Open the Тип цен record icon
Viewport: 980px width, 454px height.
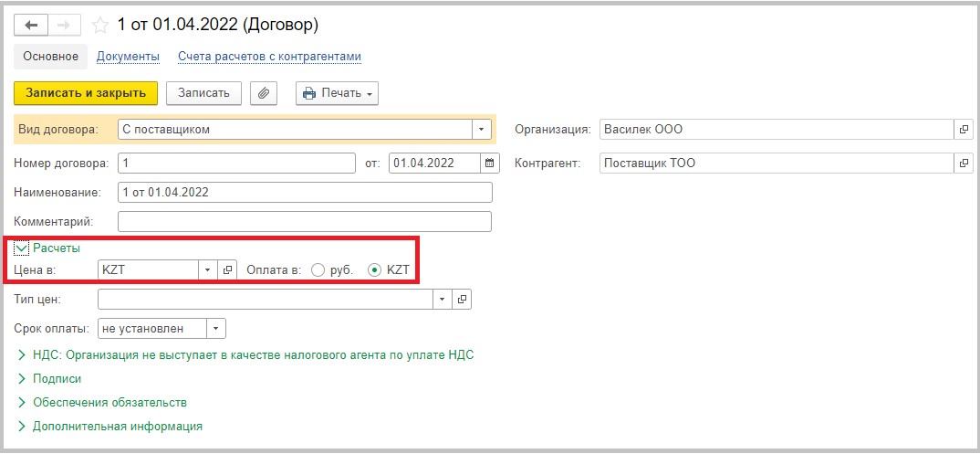(462, 300)
